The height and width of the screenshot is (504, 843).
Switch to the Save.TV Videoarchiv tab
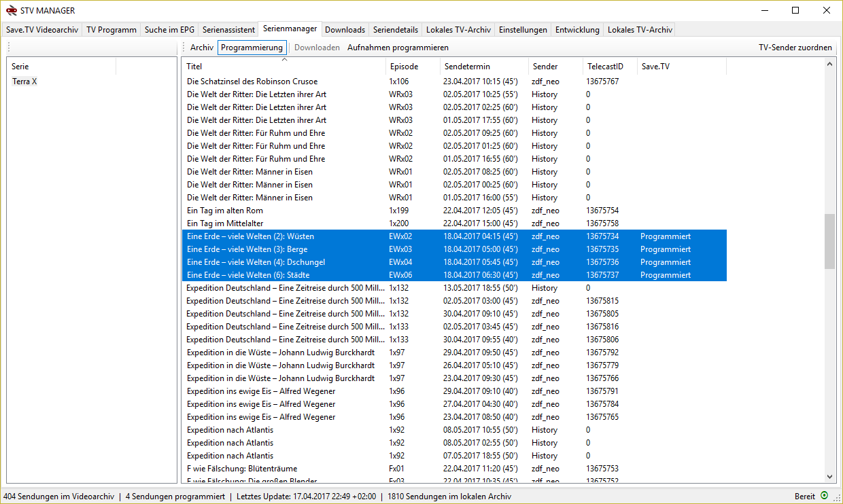point(42,30)
